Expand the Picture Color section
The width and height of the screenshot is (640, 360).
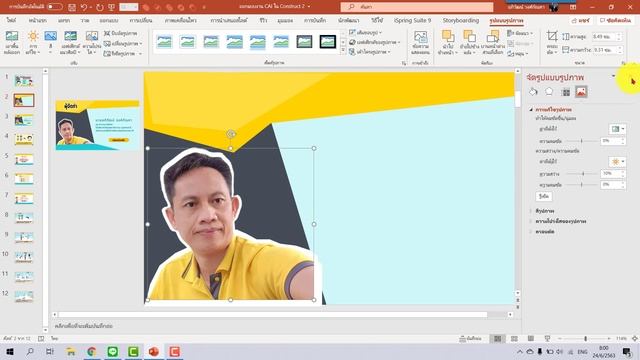pos(531,211)
